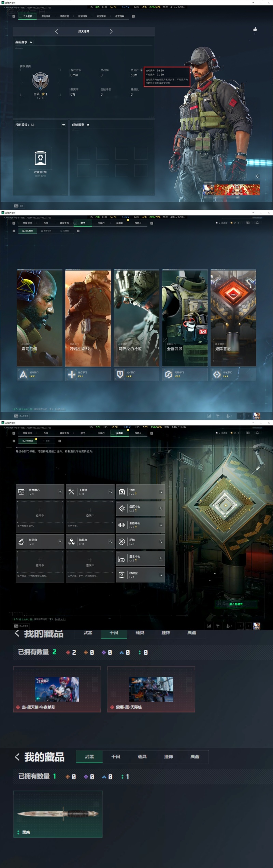This screenshot has width=273, height=868.
Task: Toggle the 行动等级 swap arrows
Action: pyautogui.click(x=63, y=125)
